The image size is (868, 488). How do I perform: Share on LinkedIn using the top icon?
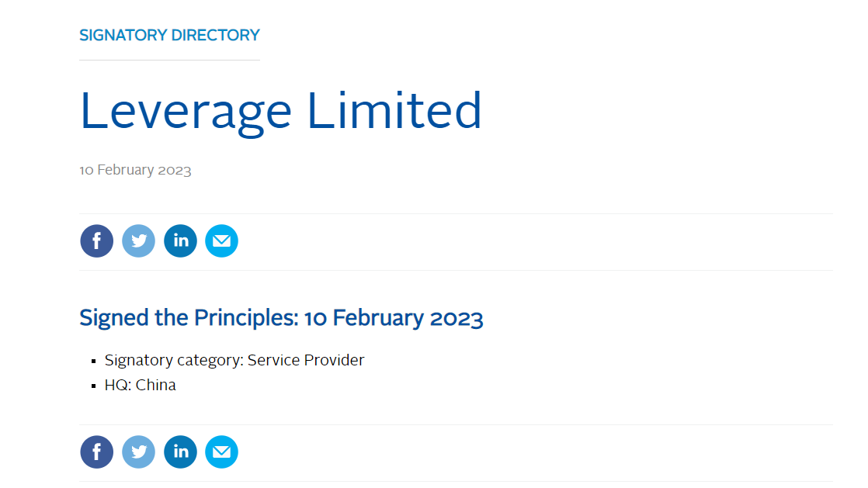click(x=181, y=241)
